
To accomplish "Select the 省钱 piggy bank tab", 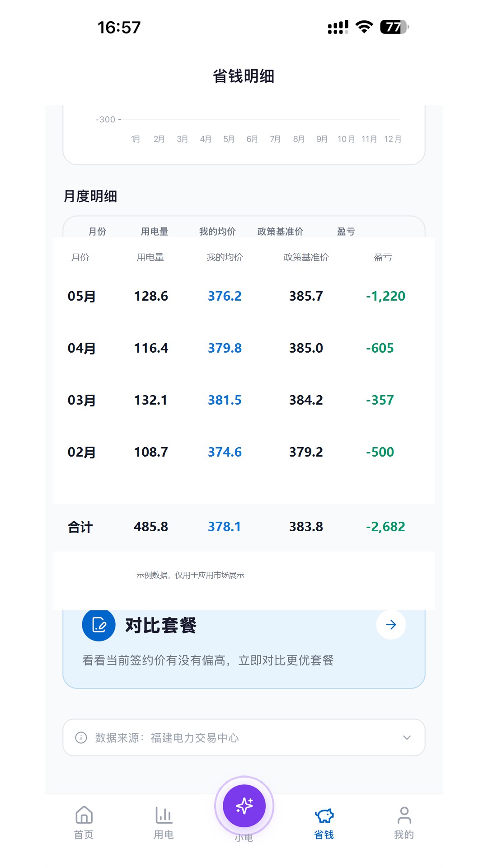I will (x=324, y=823).
